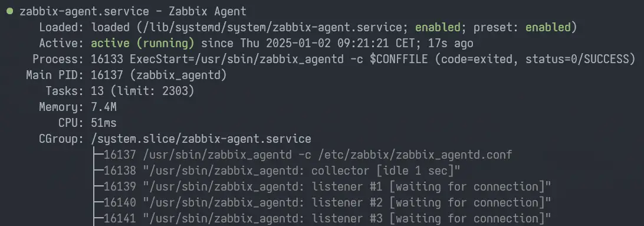
Task: Select the tree entry for PID 16137
Action: (x=304, y=155)
